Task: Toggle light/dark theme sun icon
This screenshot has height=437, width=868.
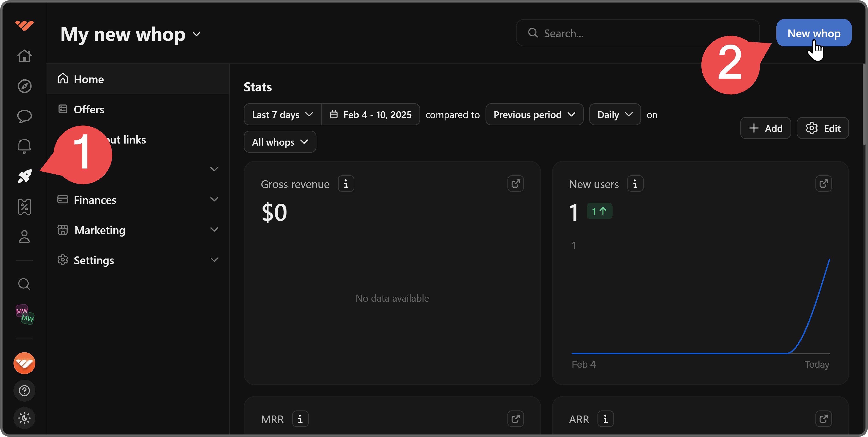Action: (25, 418)
